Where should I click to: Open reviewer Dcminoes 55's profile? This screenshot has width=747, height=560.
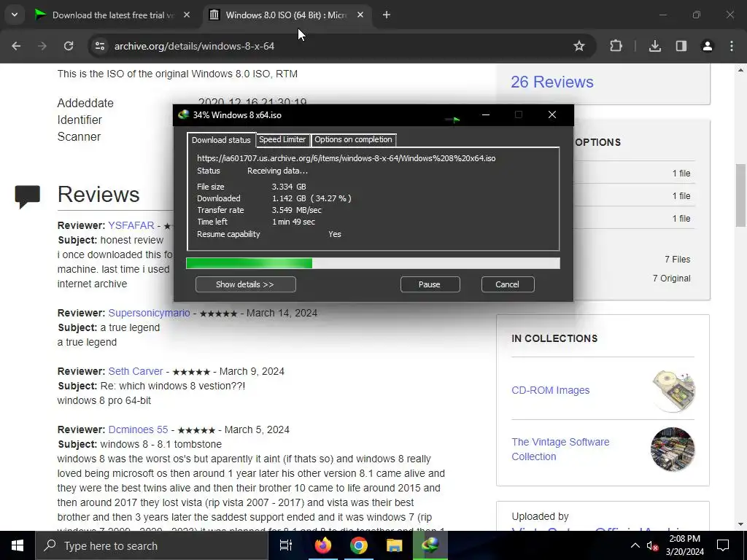138,429
